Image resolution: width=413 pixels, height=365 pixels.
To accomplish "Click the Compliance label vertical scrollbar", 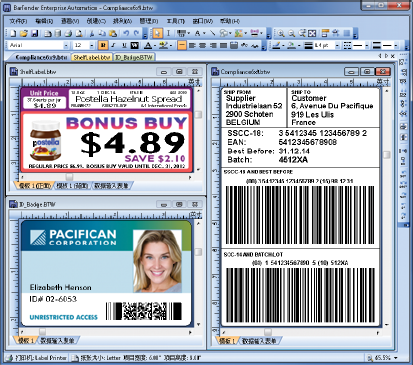I will coord(387,207).
